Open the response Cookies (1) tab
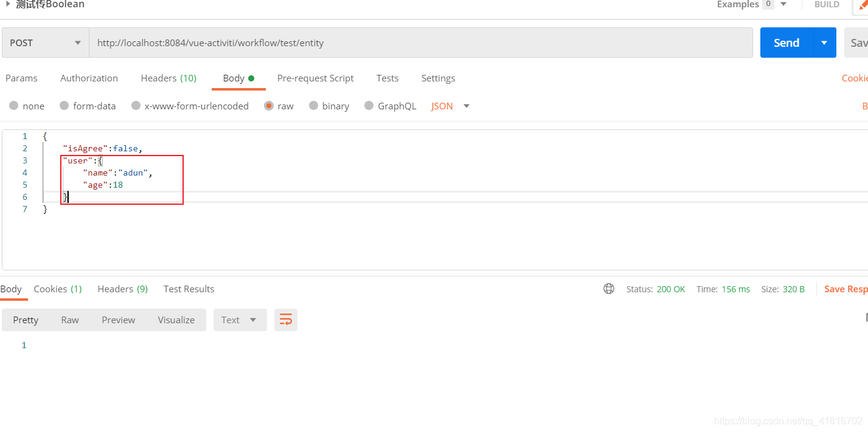 pyautogui.click(x=58, y=289)
